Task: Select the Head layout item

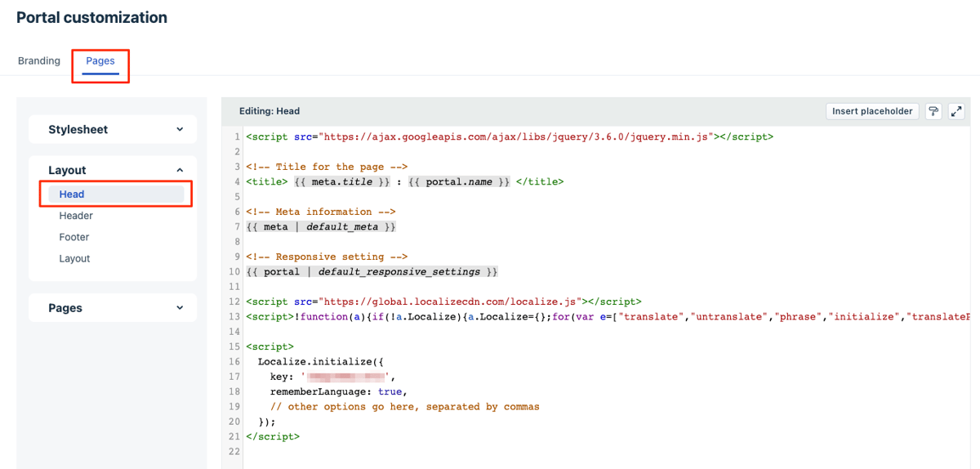Action: coord(72,194)
